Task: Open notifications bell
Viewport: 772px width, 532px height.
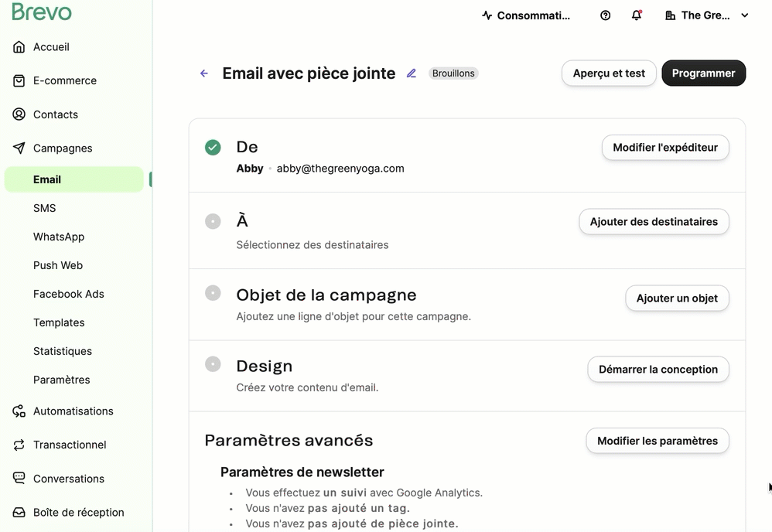Action: point(637,15)
